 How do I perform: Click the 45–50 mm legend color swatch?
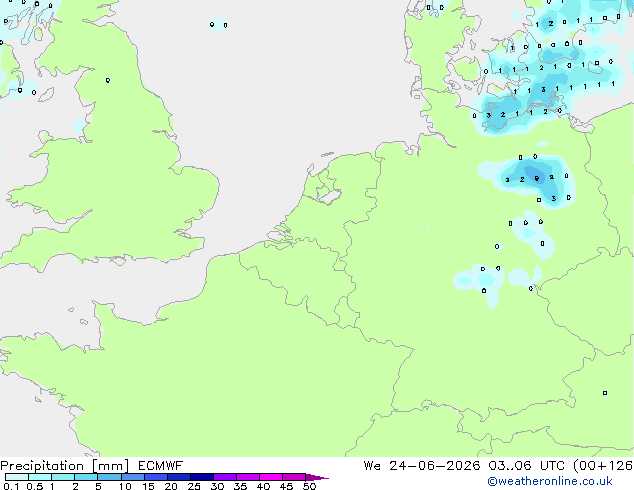(x=294, y=477)
